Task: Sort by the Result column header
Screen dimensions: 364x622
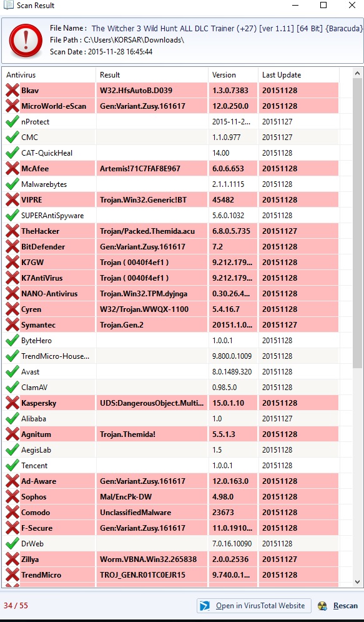Action: click(152, 75)
